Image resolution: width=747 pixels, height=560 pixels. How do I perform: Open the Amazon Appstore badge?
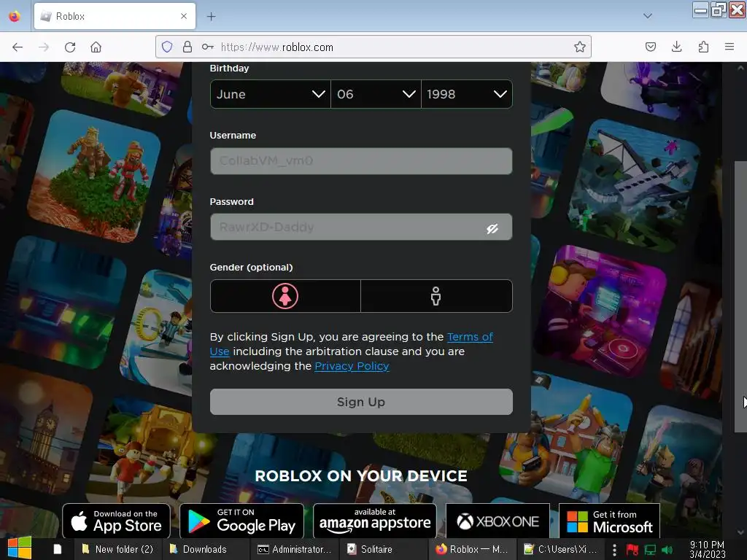click(375, 521)
